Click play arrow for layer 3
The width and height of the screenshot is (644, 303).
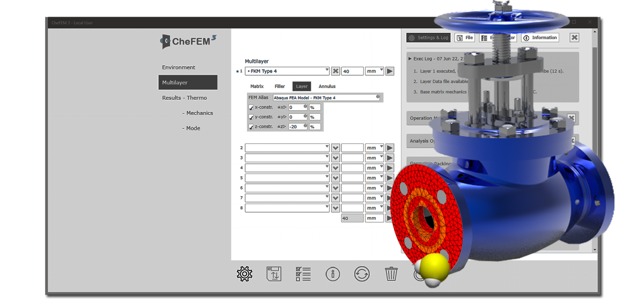click(x=390, y=158)
